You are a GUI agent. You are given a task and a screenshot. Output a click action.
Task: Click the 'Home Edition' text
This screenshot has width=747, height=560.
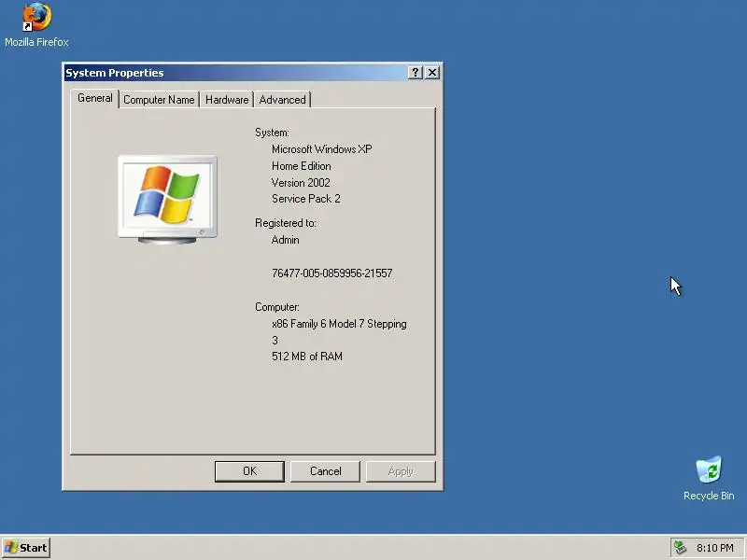pos(301,166)
